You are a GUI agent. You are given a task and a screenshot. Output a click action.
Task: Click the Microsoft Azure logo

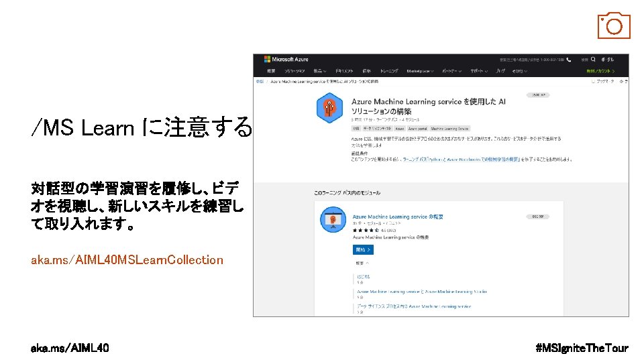click(286, 59)
